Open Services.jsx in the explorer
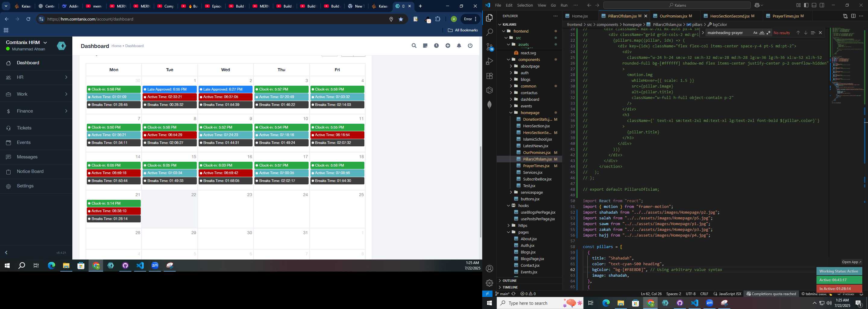Screen dimensions: 868x309 point(532,172)
